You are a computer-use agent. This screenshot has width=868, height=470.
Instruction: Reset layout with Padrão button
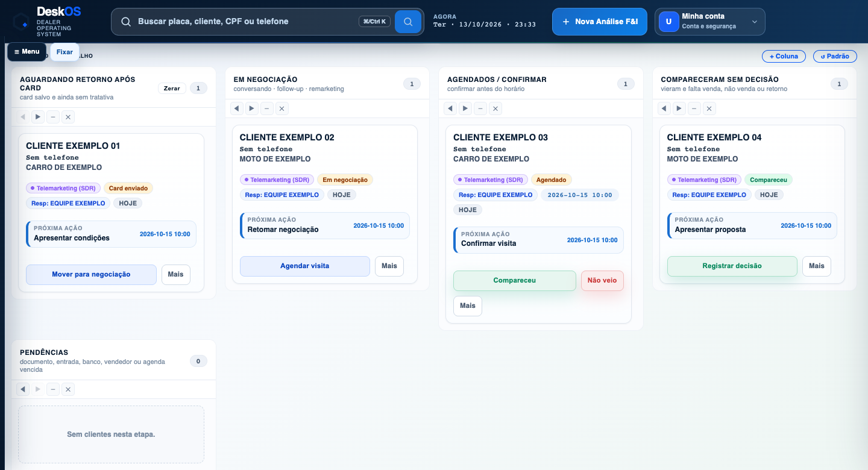point(835,56)
